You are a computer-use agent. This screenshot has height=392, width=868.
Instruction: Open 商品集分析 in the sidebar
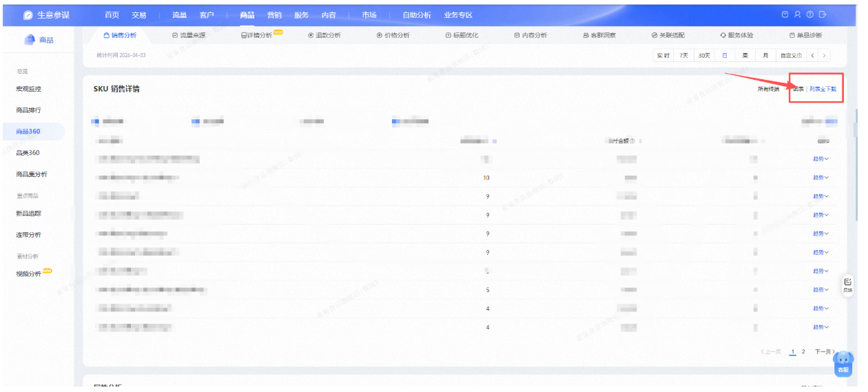tap(32, 174)
